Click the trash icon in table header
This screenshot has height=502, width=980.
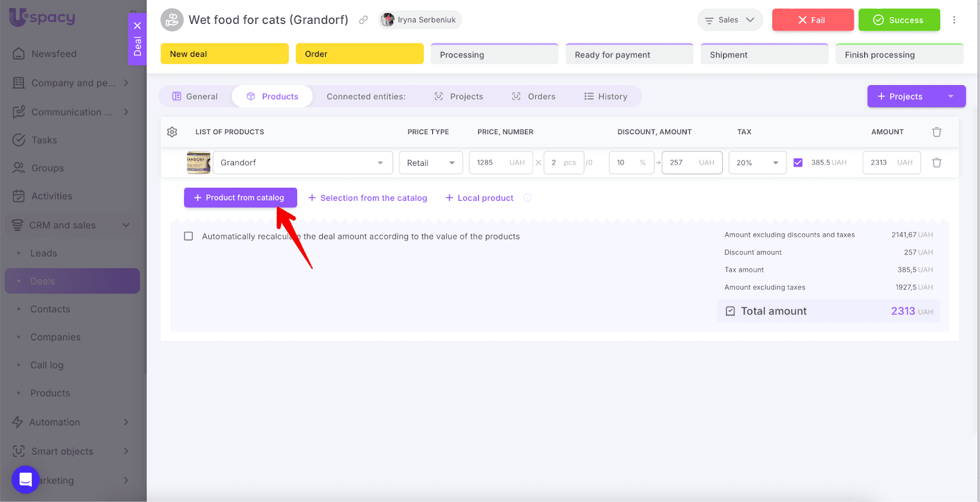[937, 132]
